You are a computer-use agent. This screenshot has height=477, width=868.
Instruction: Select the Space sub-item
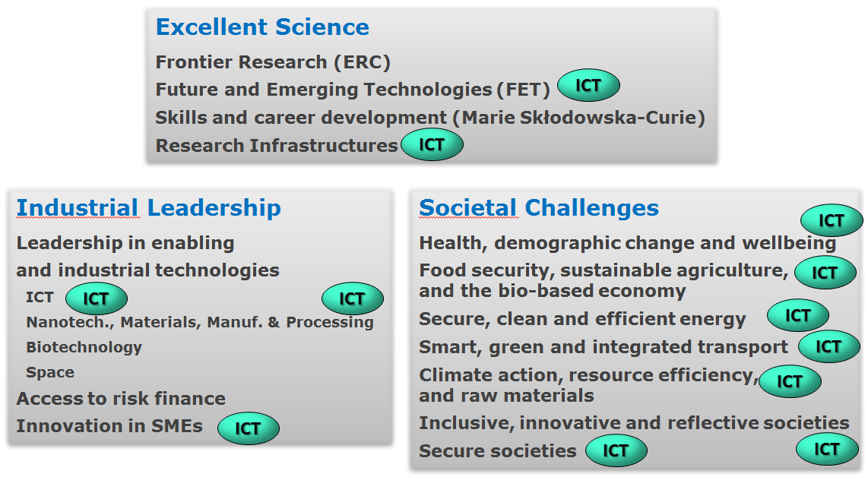click(x=50, y=372)
